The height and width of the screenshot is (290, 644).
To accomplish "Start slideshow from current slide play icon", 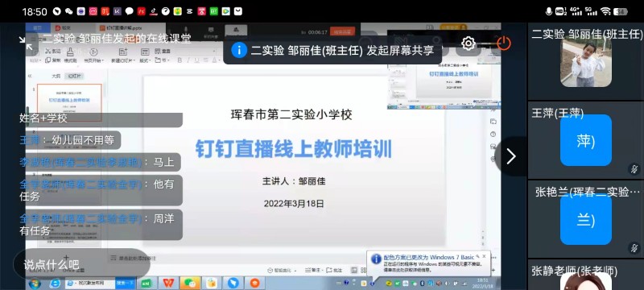I will (93, 52).
